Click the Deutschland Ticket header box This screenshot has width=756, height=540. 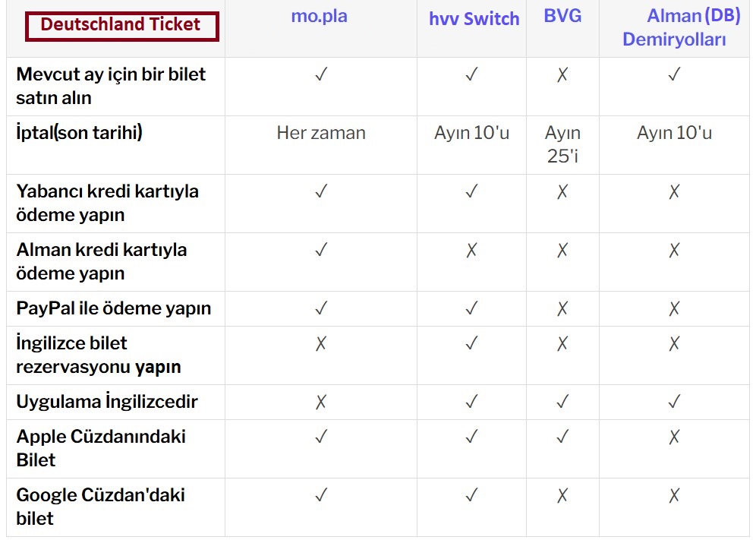[x=121, y=25]
